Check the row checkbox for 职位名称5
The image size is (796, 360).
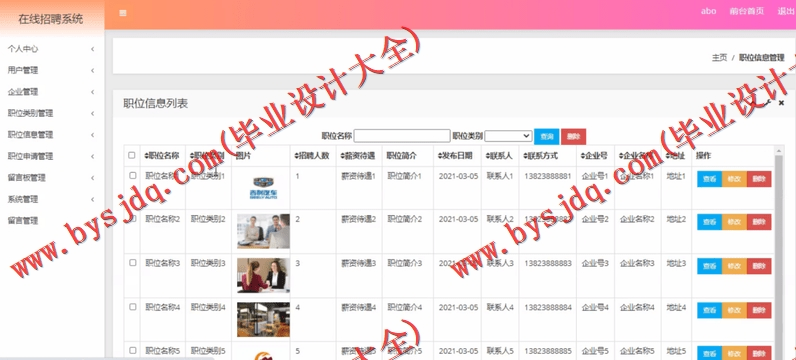[132, 350]
